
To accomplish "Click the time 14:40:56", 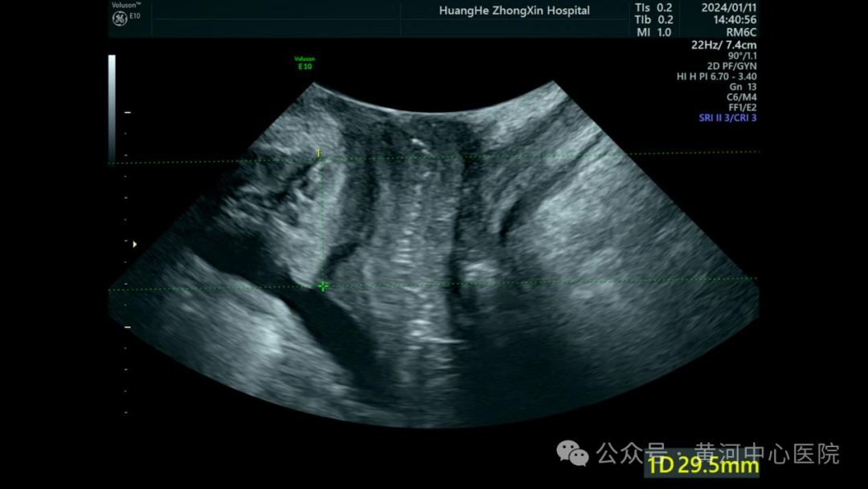I will pos(735,20).
